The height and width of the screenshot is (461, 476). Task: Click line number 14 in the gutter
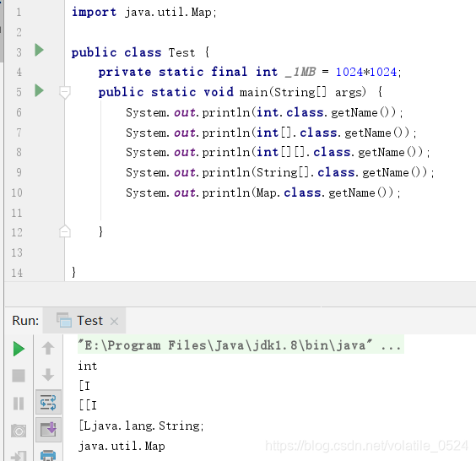(17, 273)
